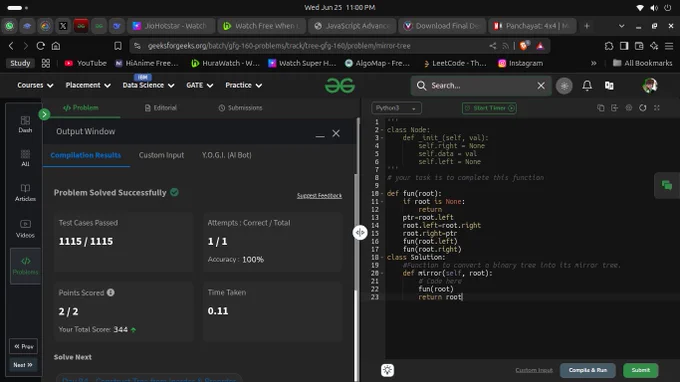The height and width of the screenshot is (382, 680).
Task: Click the green expand sidebar arrow
Action: point(44,114)
